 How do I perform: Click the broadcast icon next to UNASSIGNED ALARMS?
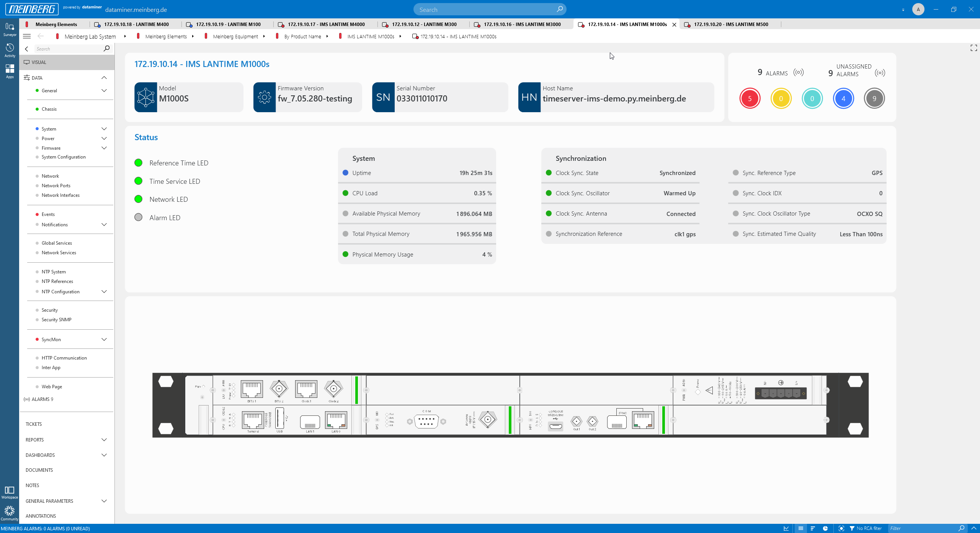[880, 73]
